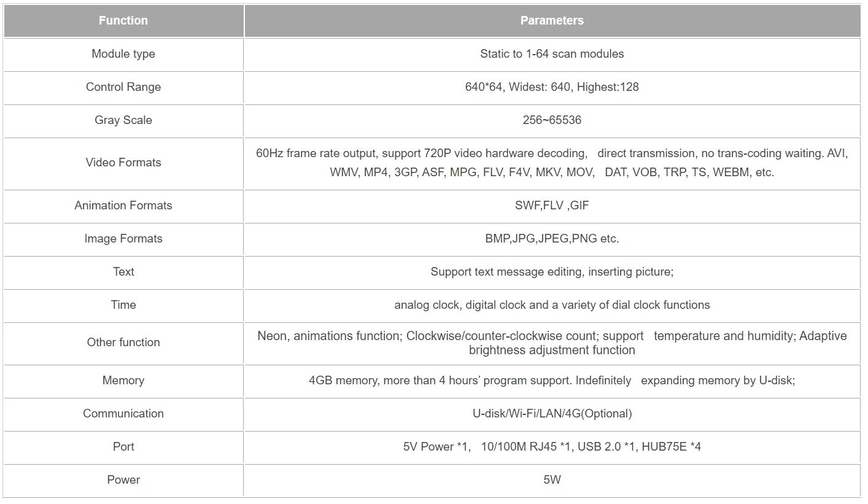Click the text message editing description
The image size is (868, 504).
click(x=552, y=272)
